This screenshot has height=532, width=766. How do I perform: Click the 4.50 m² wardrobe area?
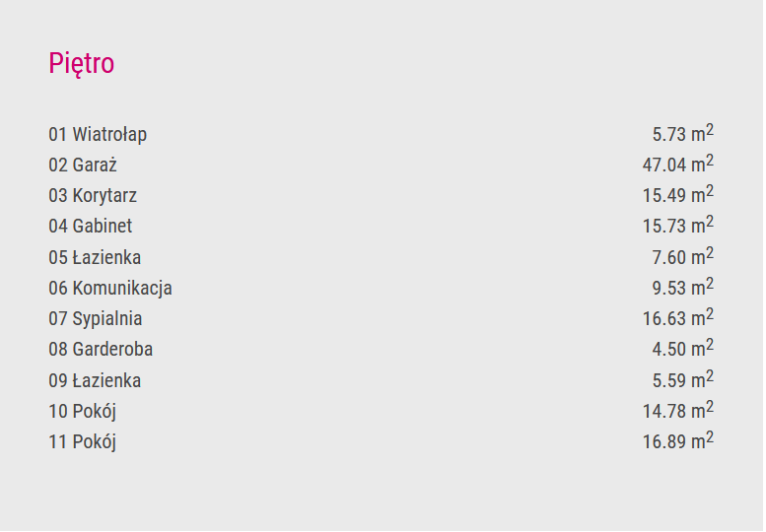[x=683, y=348]
